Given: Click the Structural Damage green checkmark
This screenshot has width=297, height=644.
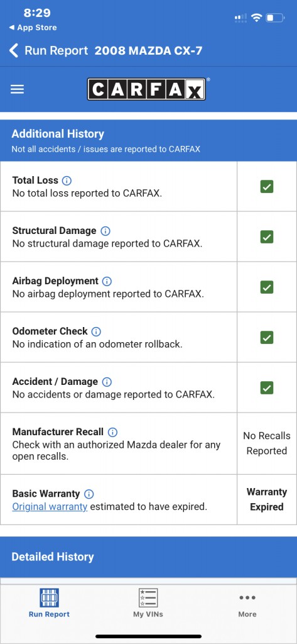Looking at the screenshot, I should click(267, 237).
